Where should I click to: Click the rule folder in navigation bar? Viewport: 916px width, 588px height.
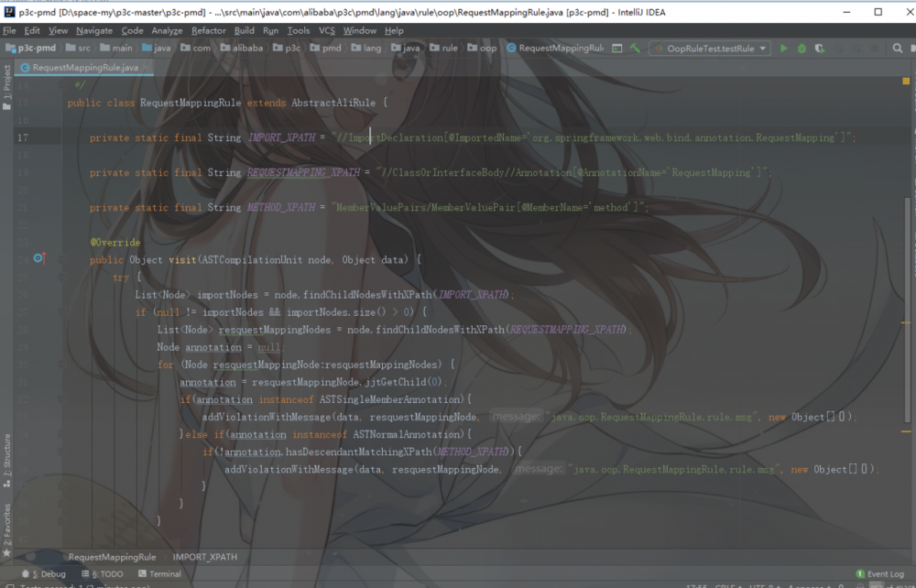tap(444, 48)
